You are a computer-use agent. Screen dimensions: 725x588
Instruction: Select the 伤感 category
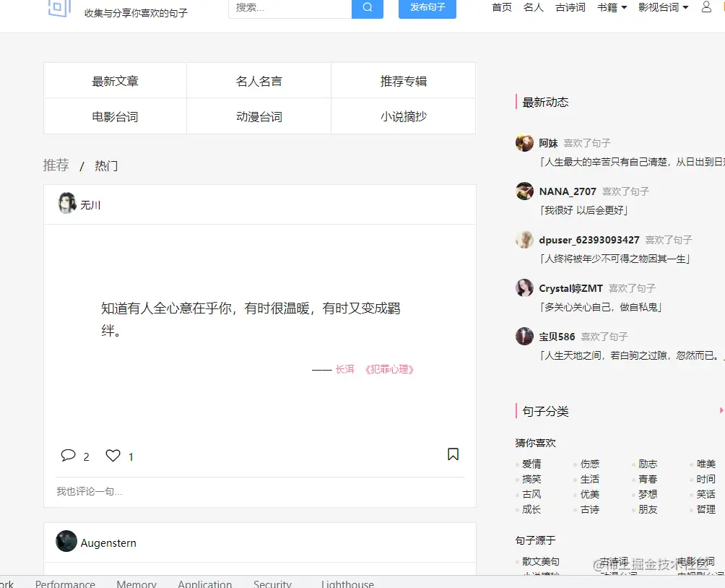pos(589,464)
